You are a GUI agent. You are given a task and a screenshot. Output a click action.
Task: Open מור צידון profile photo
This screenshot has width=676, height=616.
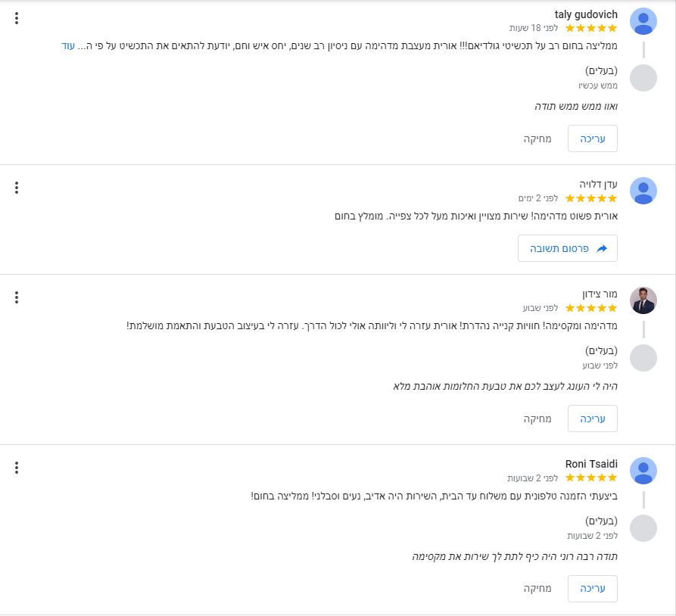click(x=643, y=300)
